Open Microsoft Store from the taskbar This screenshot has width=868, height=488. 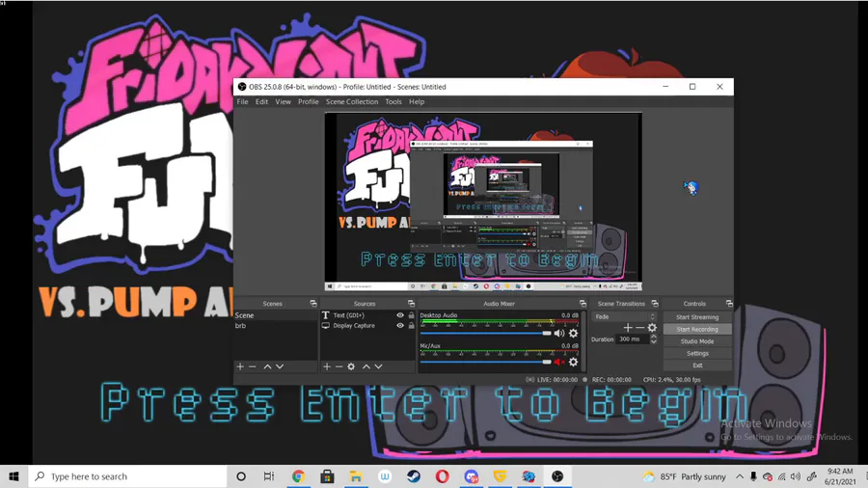[327, 476]
